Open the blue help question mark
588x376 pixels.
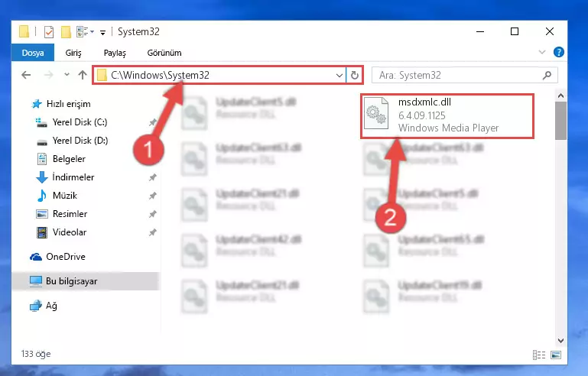(559, 52)
